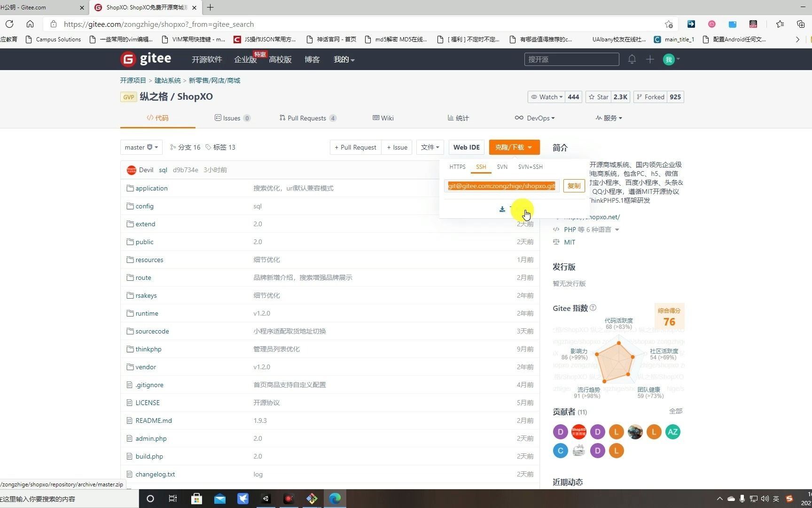Open Microsoft Store on the taskbar

(x=196, y=499)
